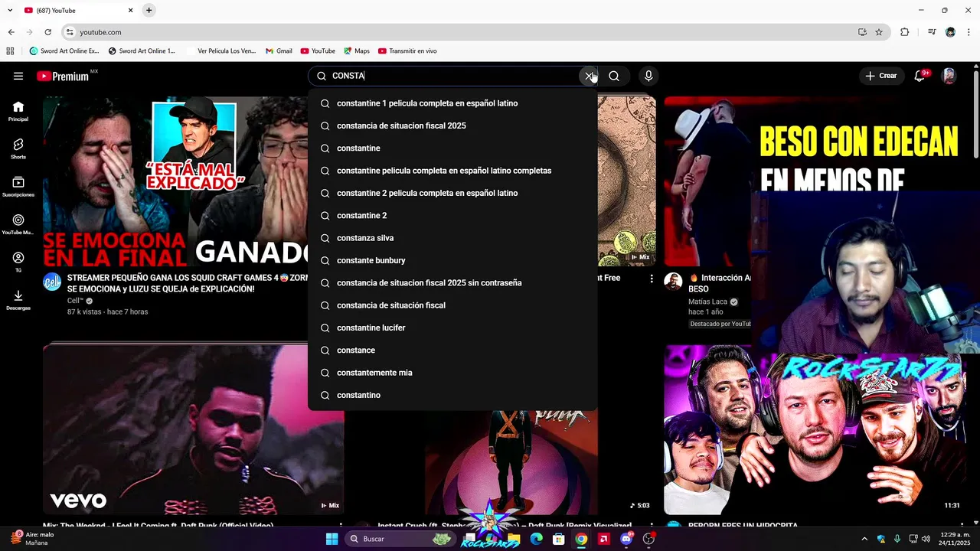Open the account avatar menu

(949, 76)
